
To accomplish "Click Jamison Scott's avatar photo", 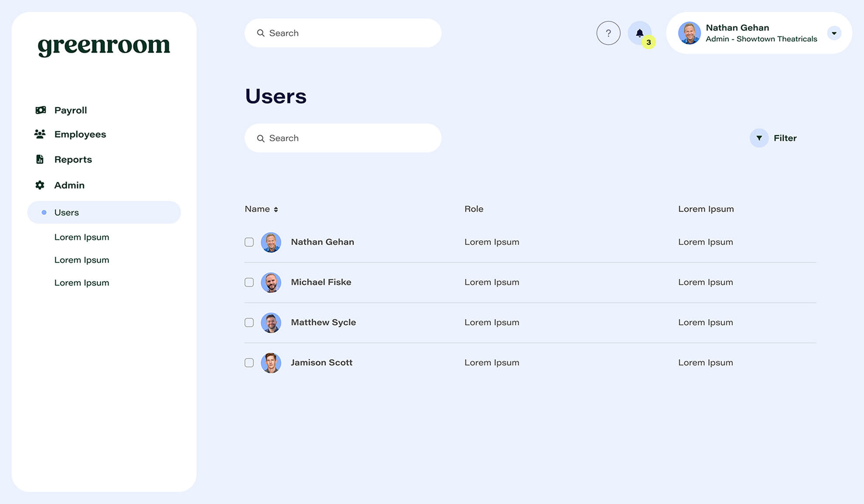I will pos(271,363).
